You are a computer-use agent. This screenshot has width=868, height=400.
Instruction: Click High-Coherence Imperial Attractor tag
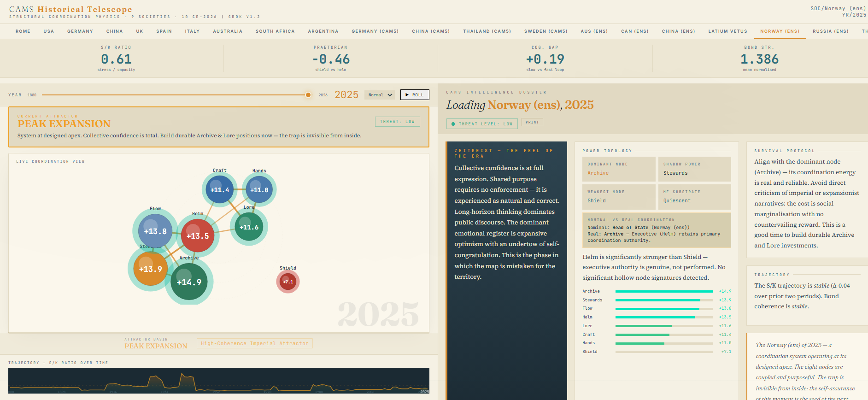tap(255, 343)
